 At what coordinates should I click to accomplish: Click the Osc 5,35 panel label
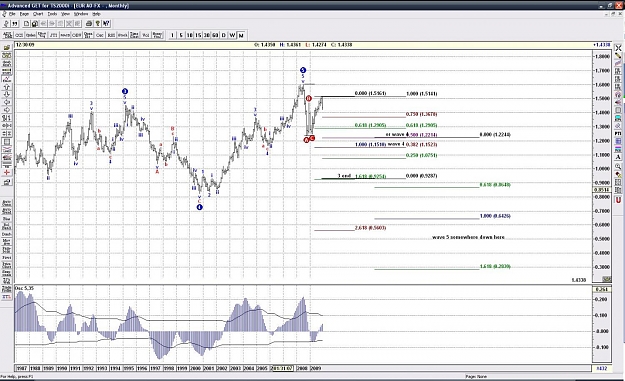pos(24,288)
